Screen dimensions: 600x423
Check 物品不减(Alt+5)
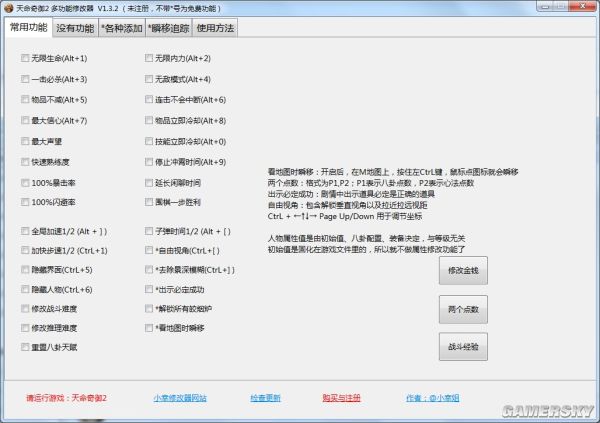(25, 100)
